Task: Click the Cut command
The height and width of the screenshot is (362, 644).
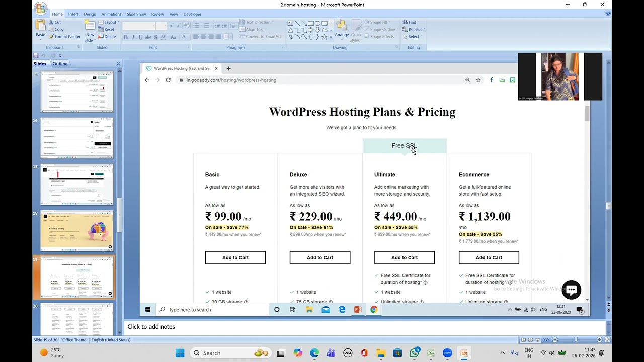Action: coord(55,22)
